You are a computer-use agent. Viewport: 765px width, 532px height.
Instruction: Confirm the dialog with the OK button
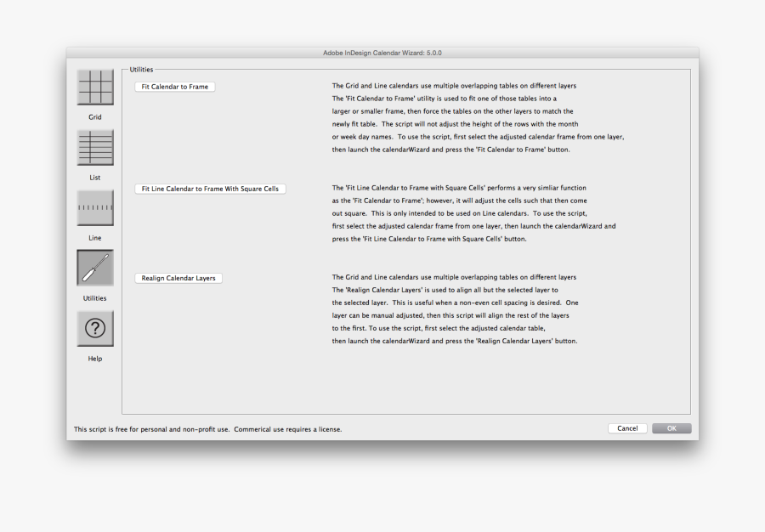click(x=671, y=428)
